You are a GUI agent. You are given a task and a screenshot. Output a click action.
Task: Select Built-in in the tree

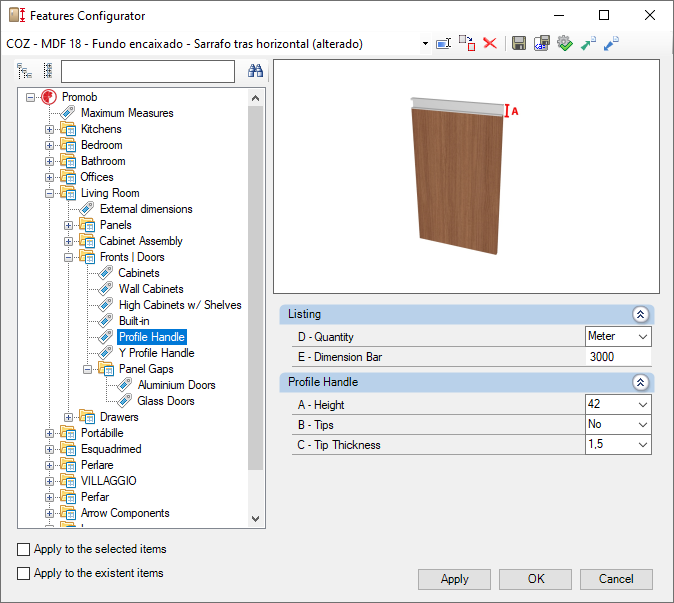pos(134,321)
